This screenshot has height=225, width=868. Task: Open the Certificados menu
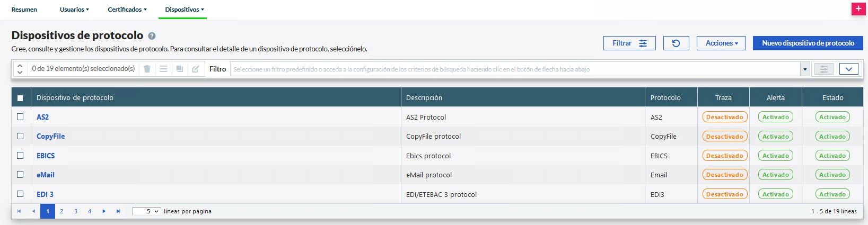(127, 10)
